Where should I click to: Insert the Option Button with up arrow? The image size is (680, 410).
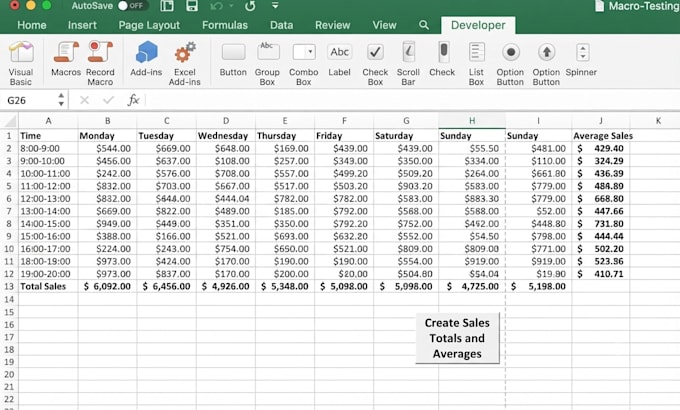point(546,64)
